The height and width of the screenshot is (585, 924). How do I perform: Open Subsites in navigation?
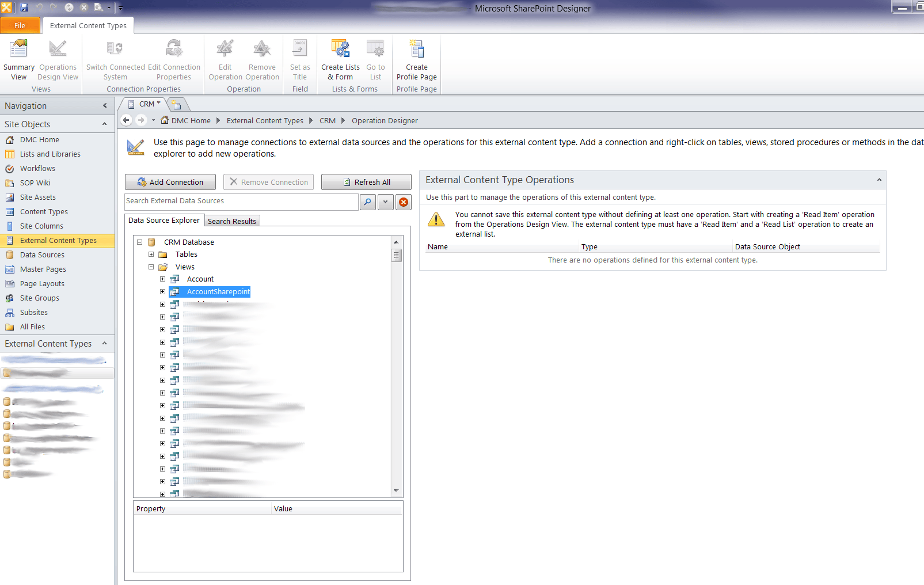coord(33,313)
